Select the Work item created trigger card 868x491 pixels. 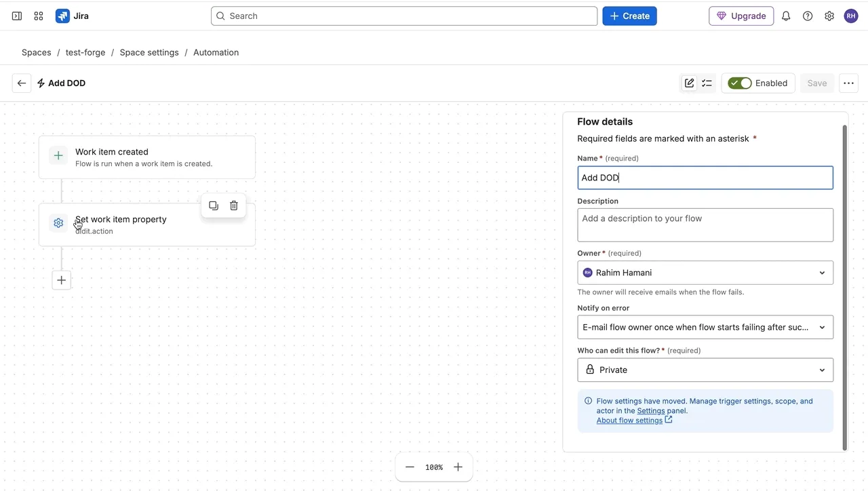[147, 157]
